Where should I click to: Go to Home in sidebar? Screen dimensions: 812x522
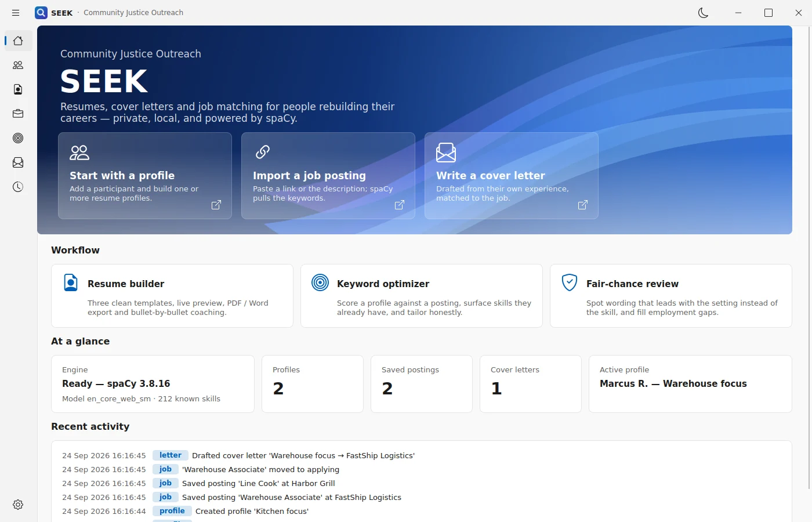pyautogui.click(x=18, y=41)
